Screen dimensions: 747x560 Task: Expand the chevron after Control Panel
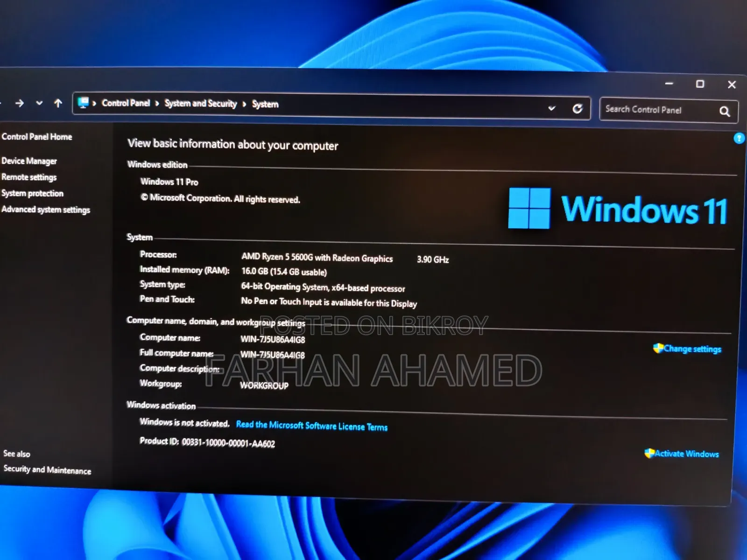pos(157,104)
